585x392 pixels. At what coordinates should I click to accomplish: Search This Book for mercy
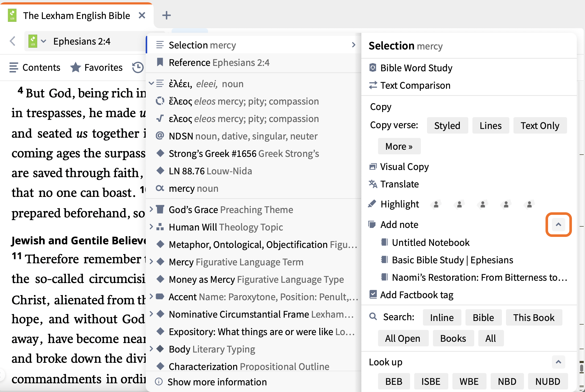point(534,318)
